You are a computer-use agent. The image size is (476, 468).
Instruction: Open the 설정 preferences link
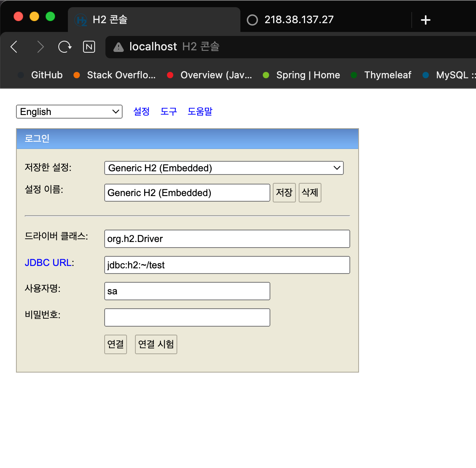click(141, 111)
